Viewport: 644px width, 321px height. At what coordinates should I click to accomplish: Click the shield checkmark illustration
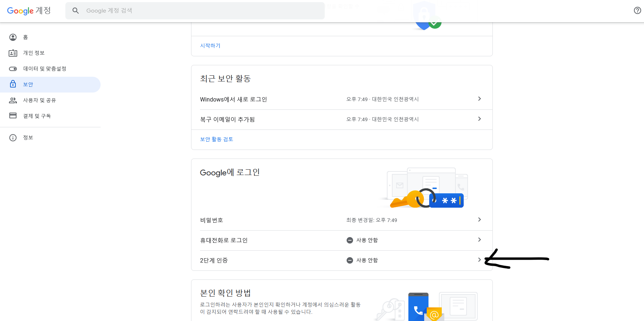(x=427, y=16)
